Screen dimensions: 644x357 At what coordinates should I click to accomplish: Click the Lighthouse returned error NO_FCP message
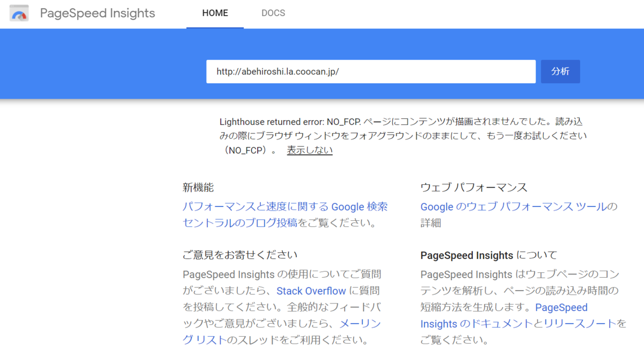402,136
